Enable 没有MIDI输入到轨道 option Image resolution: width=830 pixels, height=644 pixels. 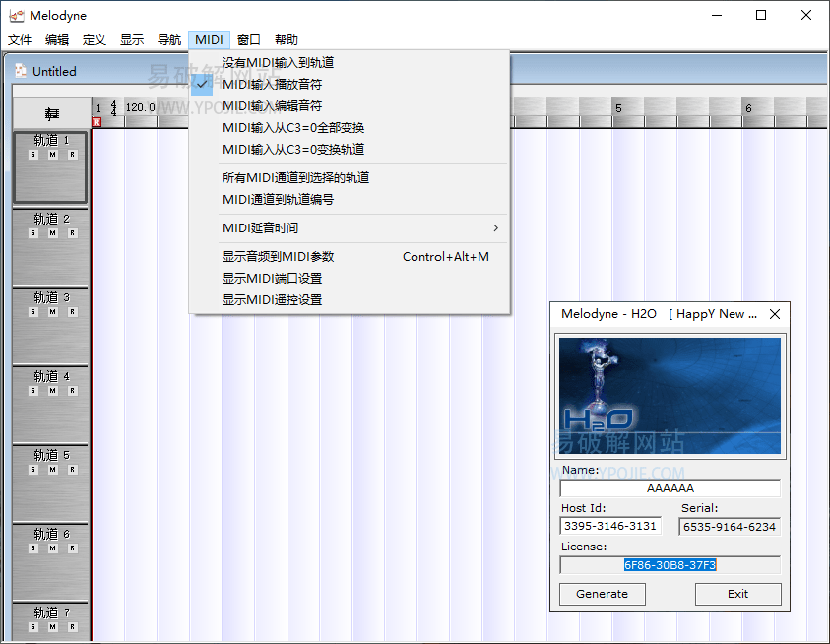(278, 63)
